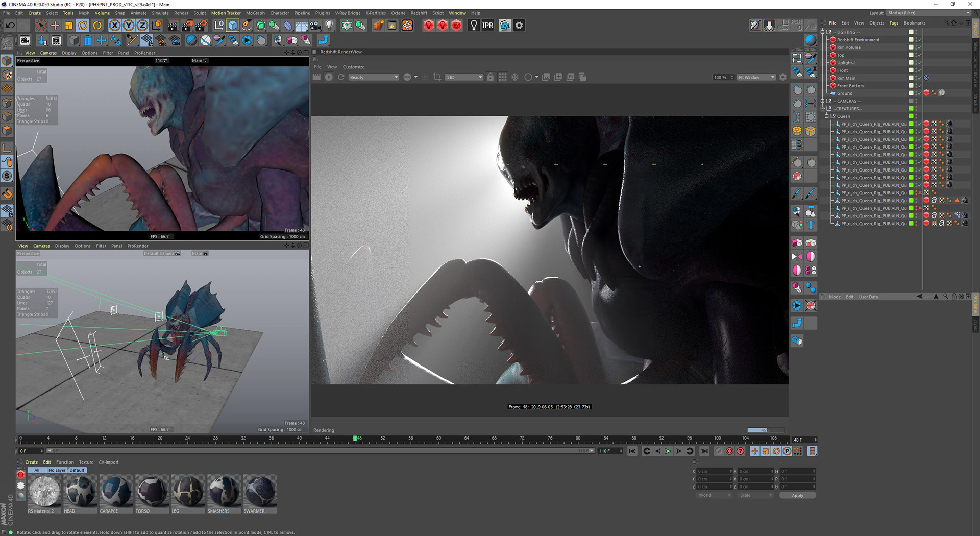
Task: Click the IPR toolbar button
Action: 488,26
